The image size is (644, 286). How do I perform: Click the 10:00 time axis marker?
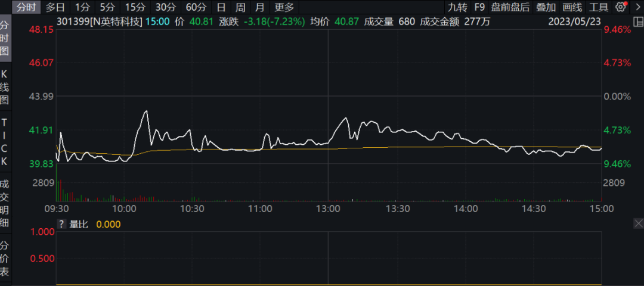[x=124, y=209]
